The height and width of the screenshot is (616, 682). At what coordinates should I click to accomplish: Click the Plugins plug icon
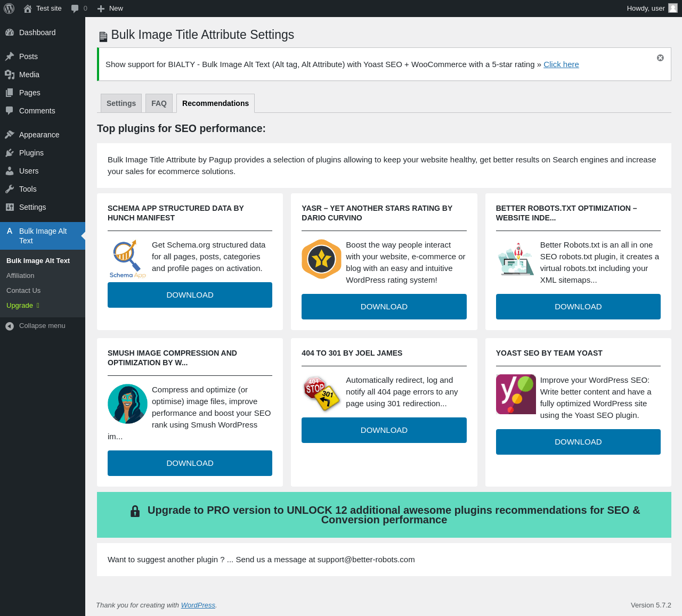10,153
